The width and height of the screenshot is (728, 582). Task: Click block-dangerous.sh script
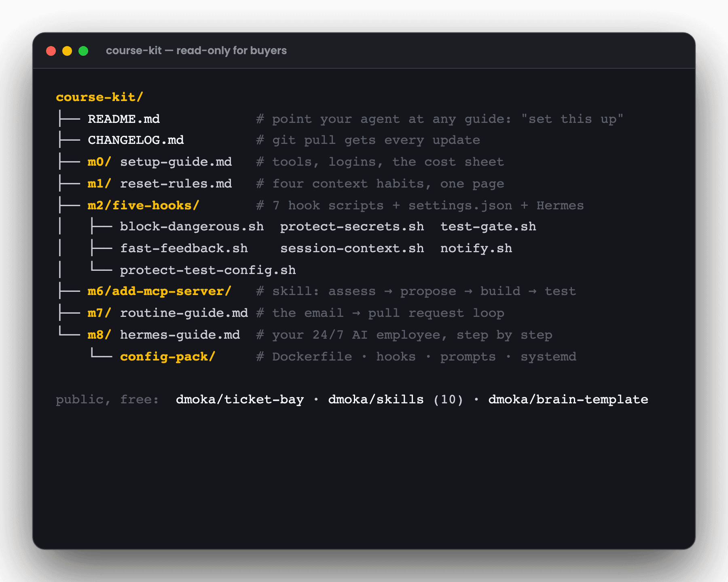pyautogui.click(x=192, y=226)
